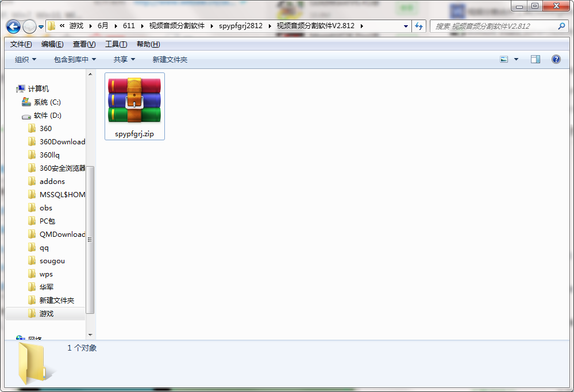Viewport: 574px width, 392px height.
Task: Minimize the Explorer window
Action: click(519, 6)
